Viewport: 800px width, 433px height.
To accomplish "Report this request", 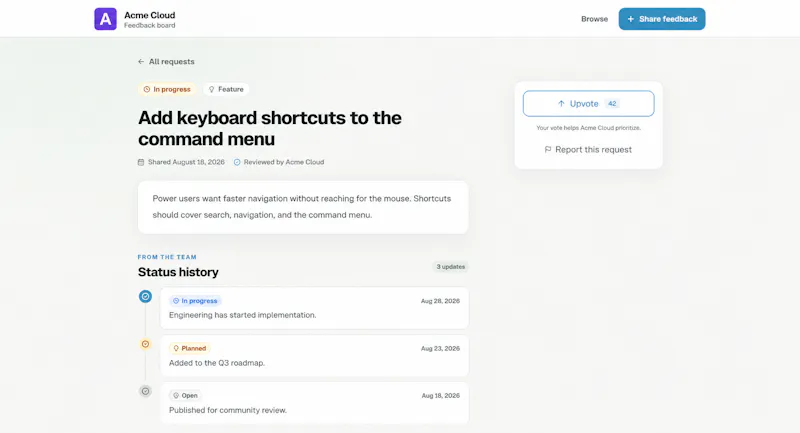I will [588, 149].
